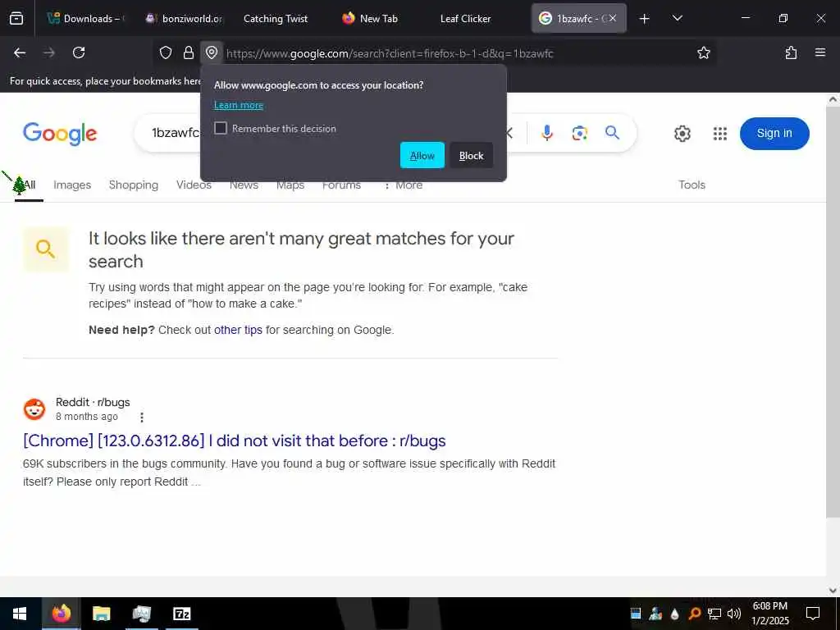Open a new tab with plus button
Screen dimensions: 840x630
(x=645, y=19)
